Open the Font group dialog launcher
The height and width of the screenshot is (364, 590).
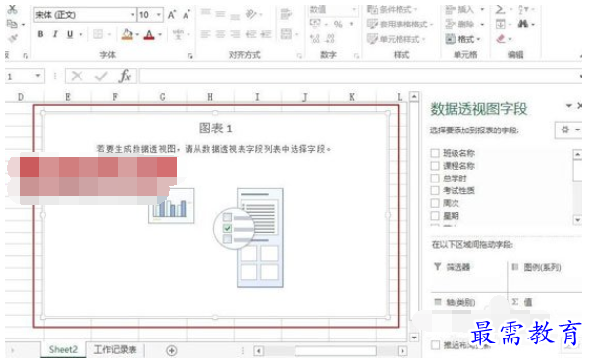click(190, 56)
